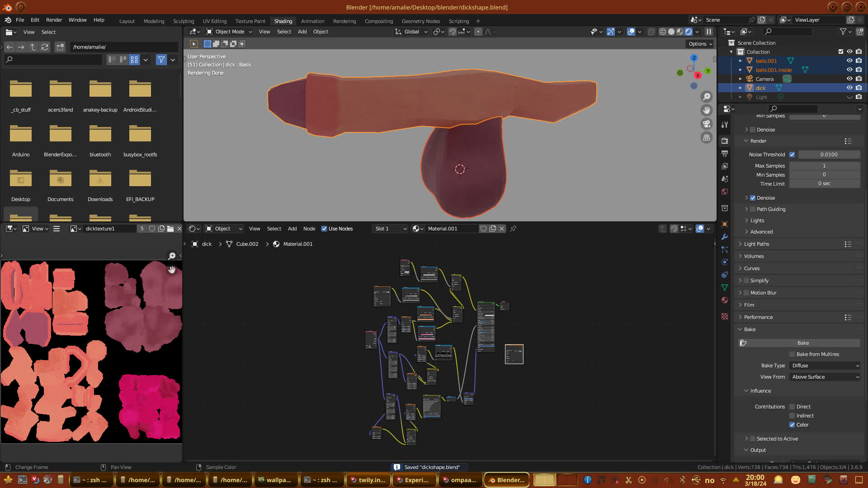The image size is (868, 488).
Task: Click the viewport Options button
Action: pos(700,44)
